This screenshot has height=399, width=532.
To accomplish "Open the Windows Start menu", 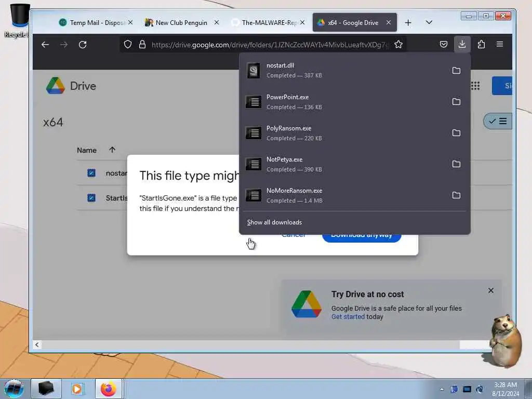I will pyautogui.click(x=14, y=389).
